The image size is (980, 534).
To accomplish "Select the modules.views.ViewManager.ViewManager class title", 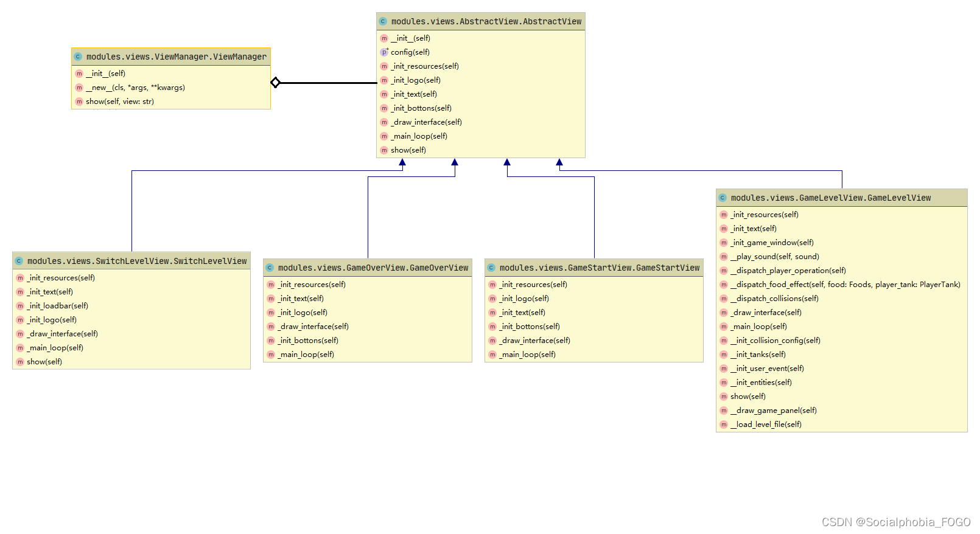I will pos(177,57).
